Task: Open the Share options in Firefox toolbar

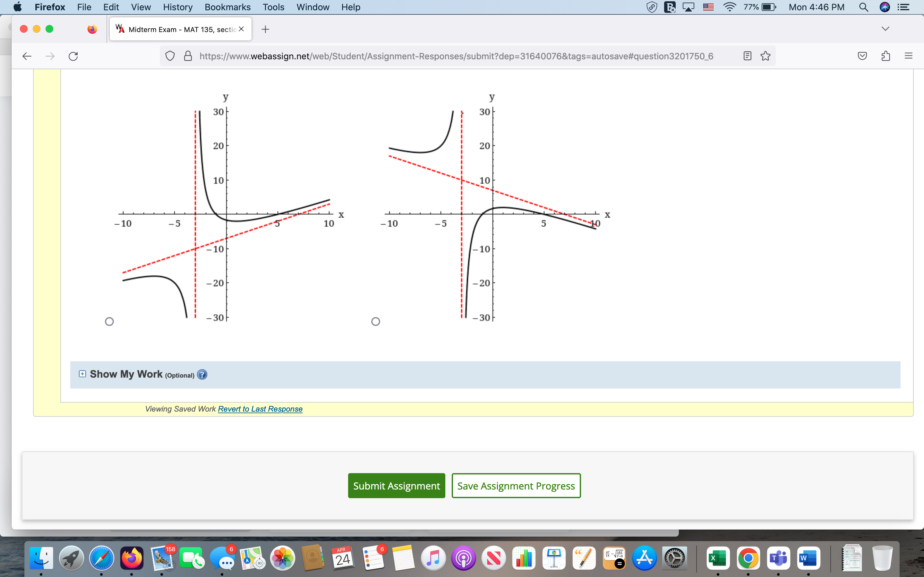Action: (x=886, y=56)
